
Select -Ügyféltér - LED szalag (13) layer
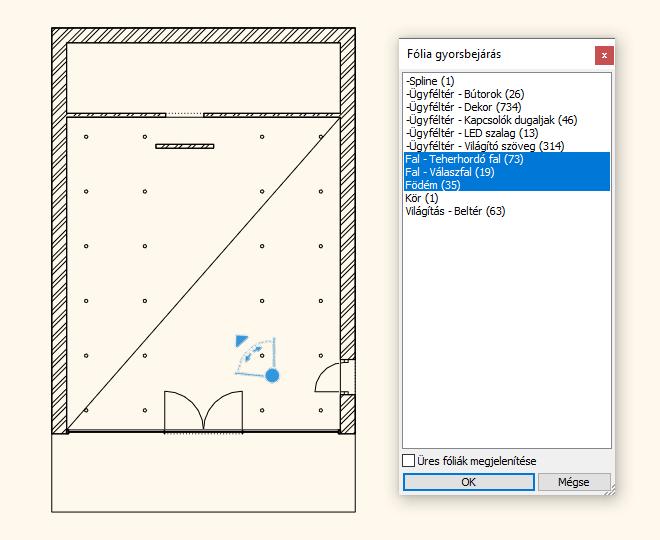tap(507, 133)
